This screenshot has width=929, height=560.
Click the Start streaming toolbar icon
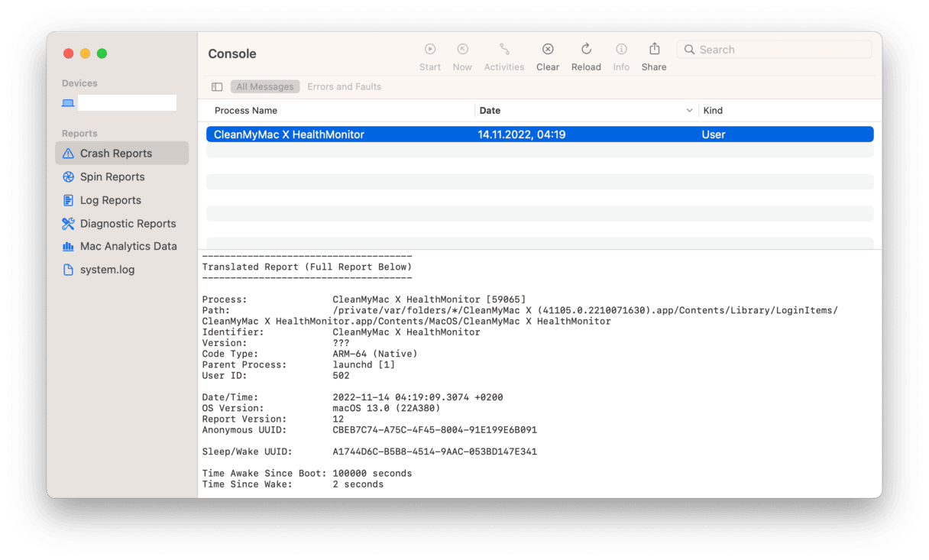pos(430,50)
